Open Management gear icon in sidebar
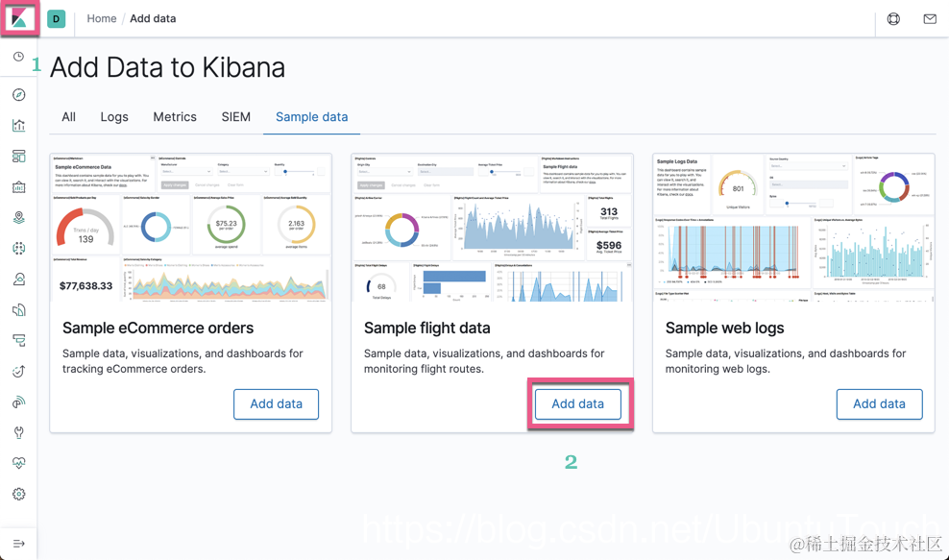This screenshot has height=560, width=949. pos(19,494)
